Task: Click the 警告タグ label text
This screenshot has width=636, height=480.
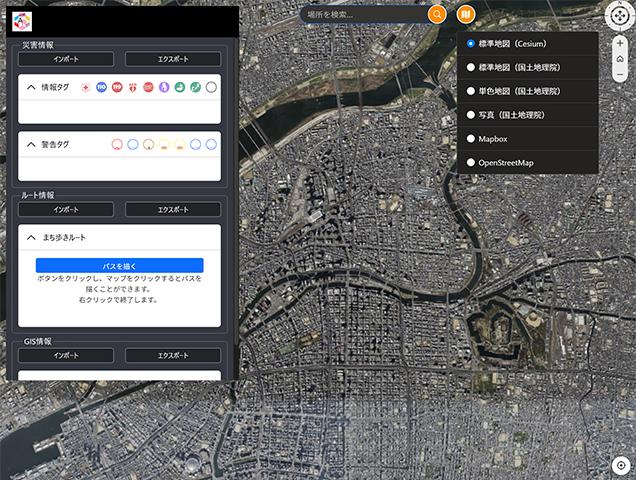Action: (x=55, y=144)
